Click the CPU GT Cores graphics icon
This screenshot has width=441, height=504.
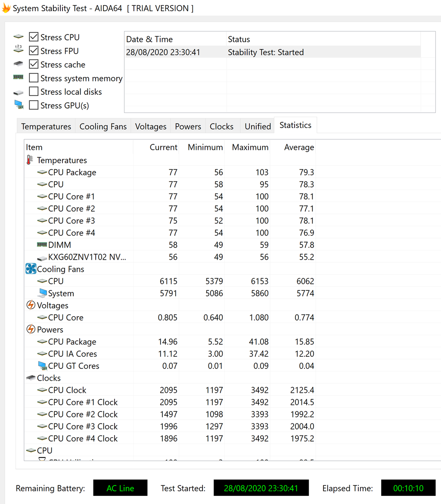coord(42,365)
